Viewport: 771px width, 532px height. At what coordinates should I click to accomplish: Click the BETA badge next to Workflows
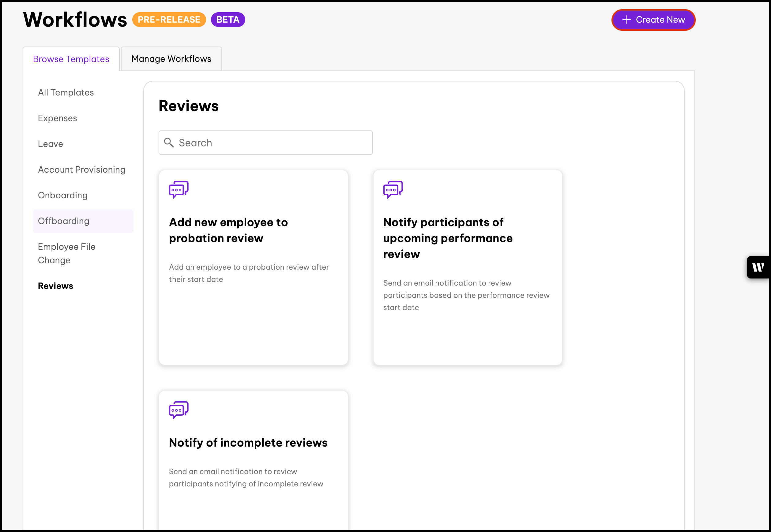228,20
